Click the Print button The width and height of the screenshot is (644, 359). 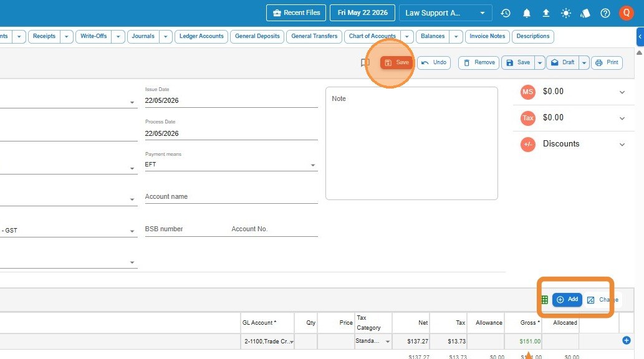(607, 62)
